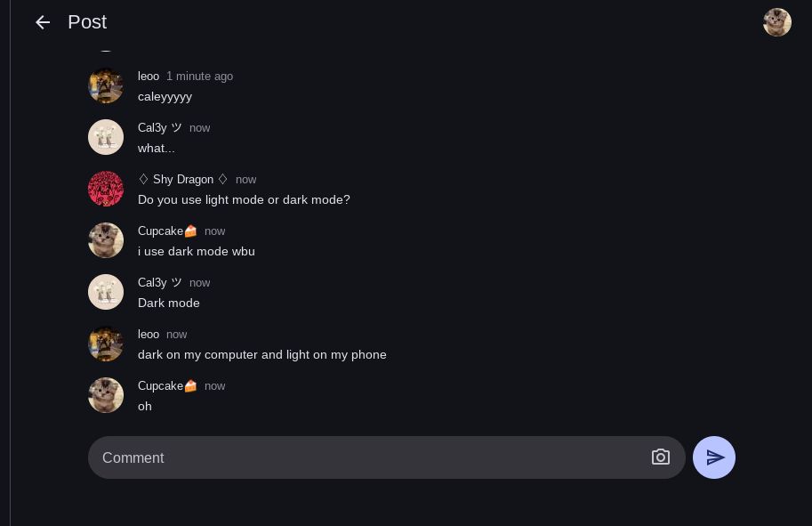Click Cal3y's username above "what..."
This screenshot has height=526, width=812.
[x=160, y=128]
